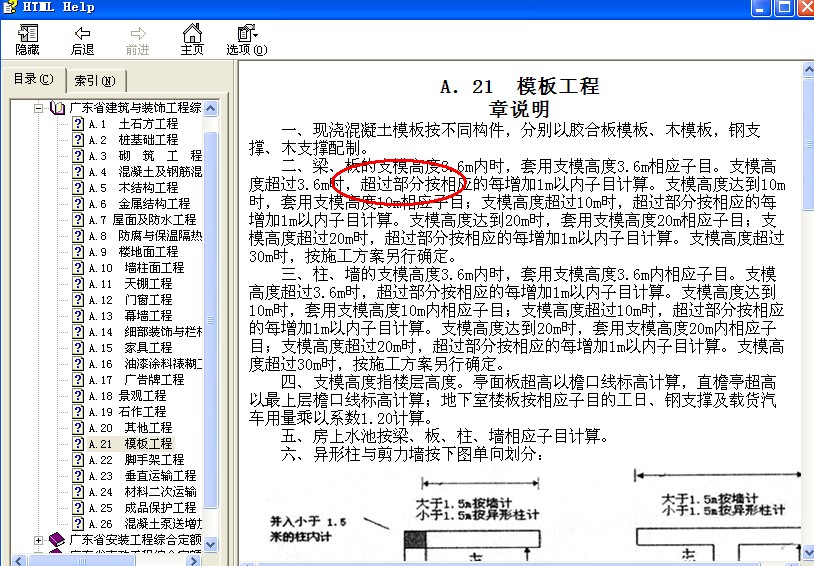Open topic A.12 门窗工程
814x566 pixels.
[x=130, y=300]
